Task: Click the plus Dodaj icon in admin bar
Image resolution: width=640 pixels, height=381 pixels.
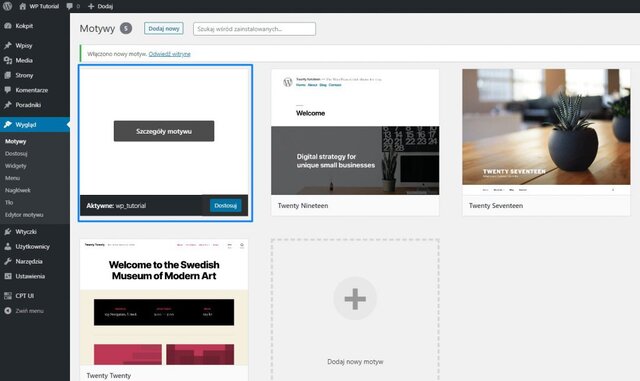Action: click(91, 6)
